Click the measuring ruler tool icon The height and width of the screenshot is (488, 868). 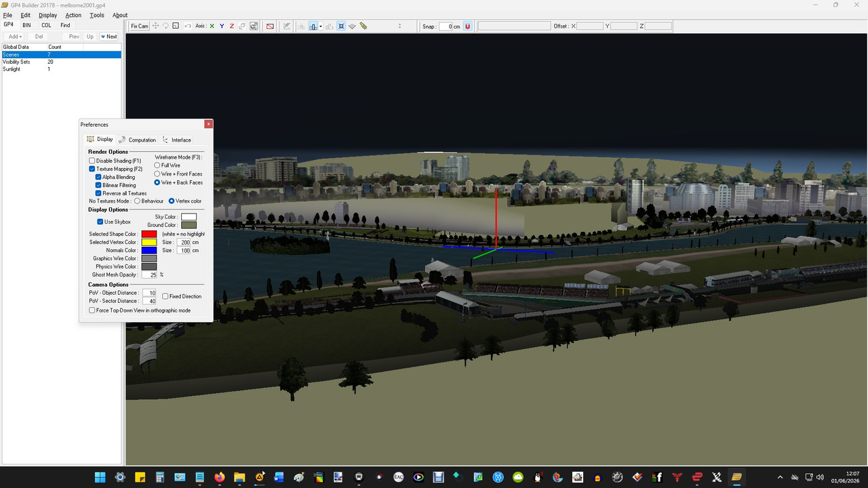[x=363, y=26]
